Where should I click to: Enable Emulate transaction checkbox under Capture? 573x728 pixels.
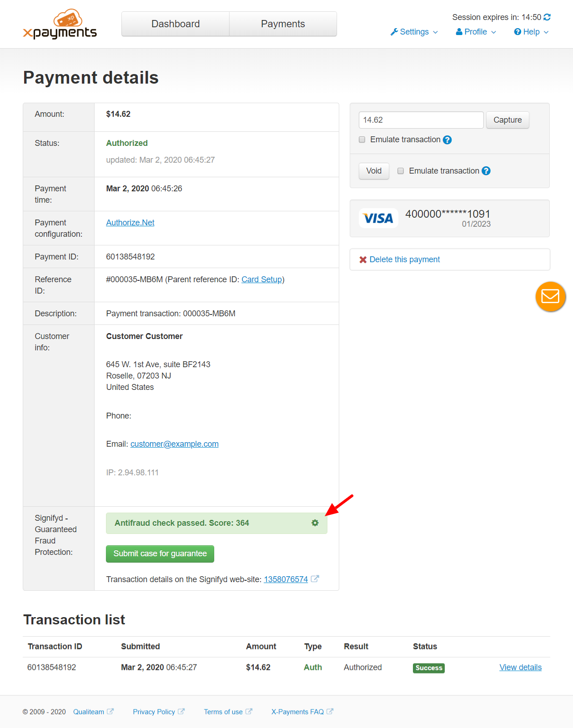coord(362,140)
